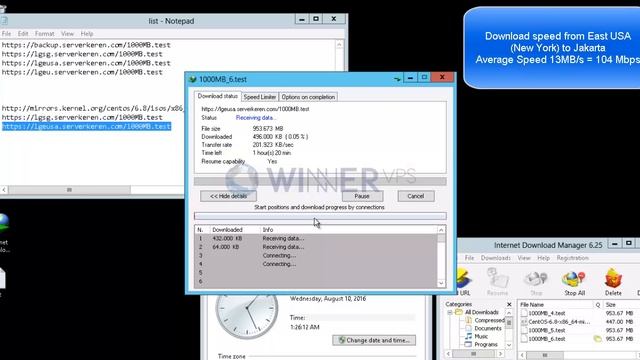Image resolution: width=640 pixels, height=360 pixels.
Task: Open Notepad's Edit menu
Action: (23, 33)
